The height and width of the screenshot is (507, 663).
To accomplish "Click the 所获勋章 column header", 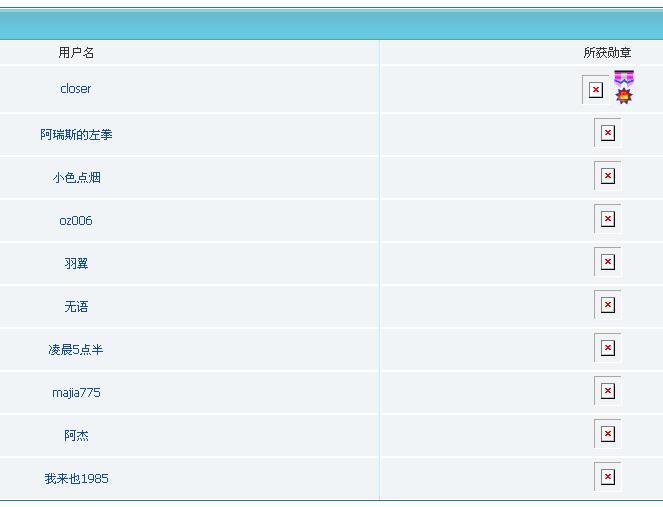I will click(607, 53).
